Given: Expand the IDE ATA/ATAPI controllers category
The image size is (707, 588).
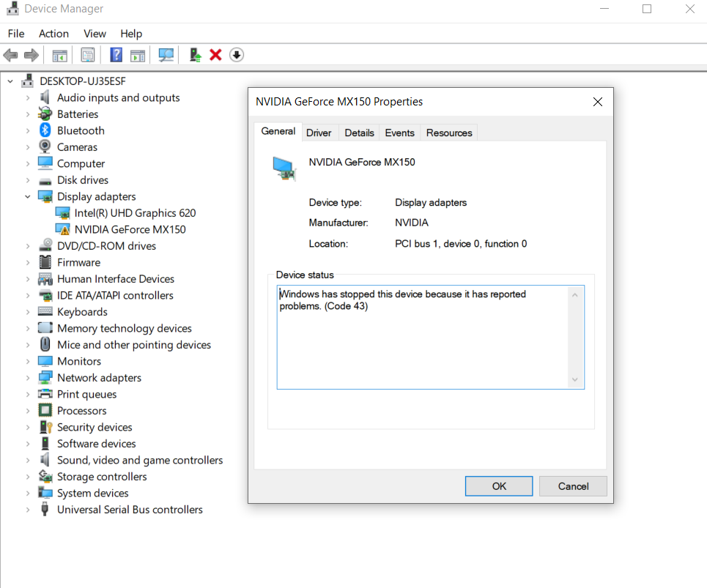Looking at the screenshot, I should click(x=28, y=296).
